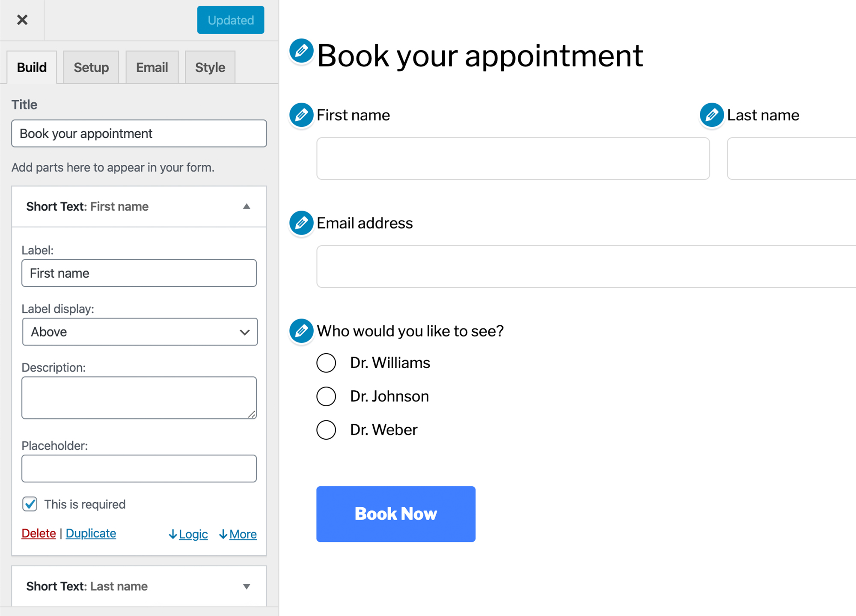Open the Label display dropdown
856x616 pixels.
(139, 331)
